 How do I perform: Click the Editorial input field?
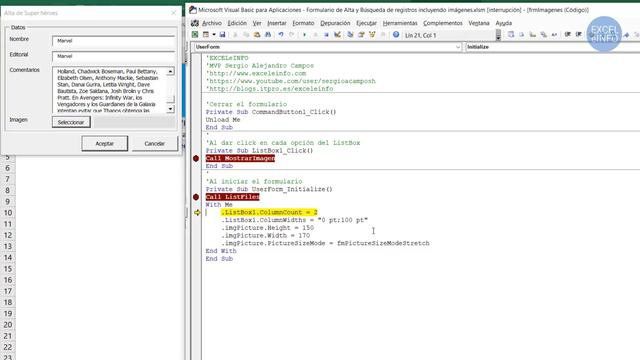pos(113,56)
